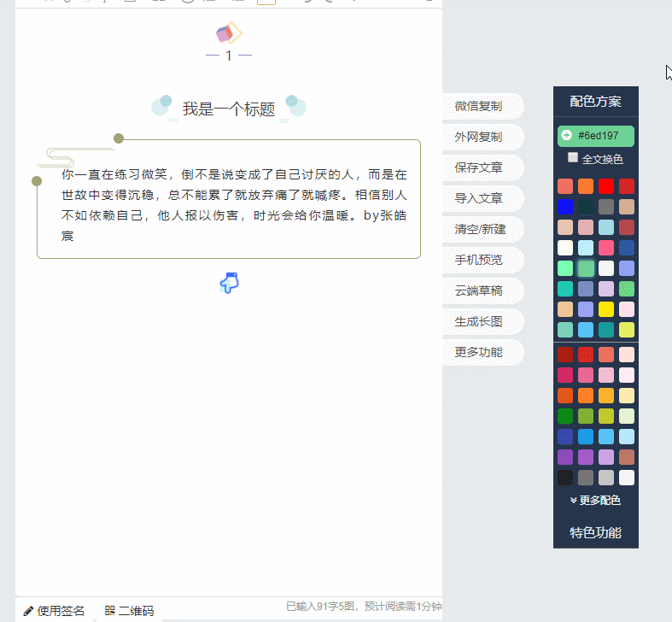Screen dimensions: 672x622
Task: Click the cube decoration icon above number 1
Action: point(228,34)
